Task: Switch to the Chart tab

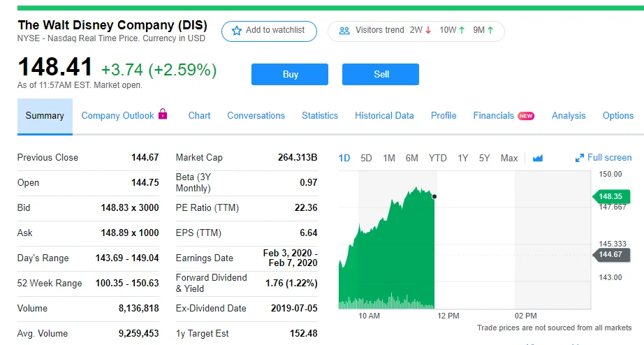Action: coord(199,116)
